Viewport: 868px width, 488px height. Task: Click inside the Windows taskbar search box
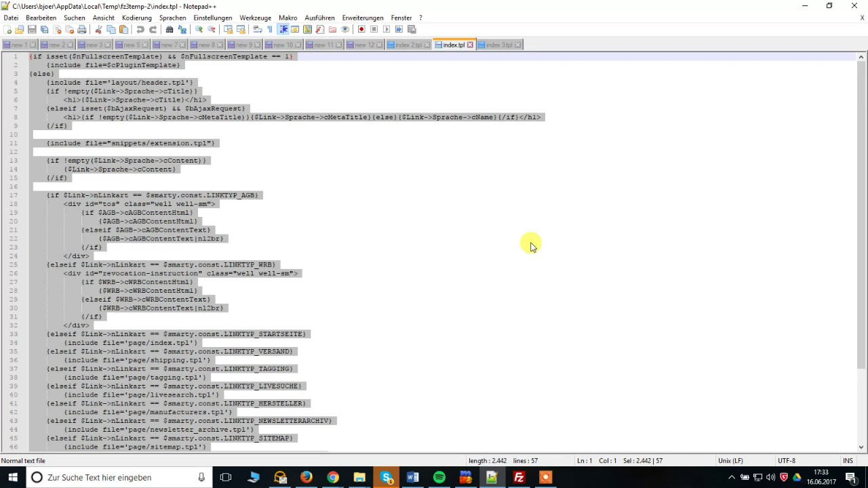tap(119, 477)
